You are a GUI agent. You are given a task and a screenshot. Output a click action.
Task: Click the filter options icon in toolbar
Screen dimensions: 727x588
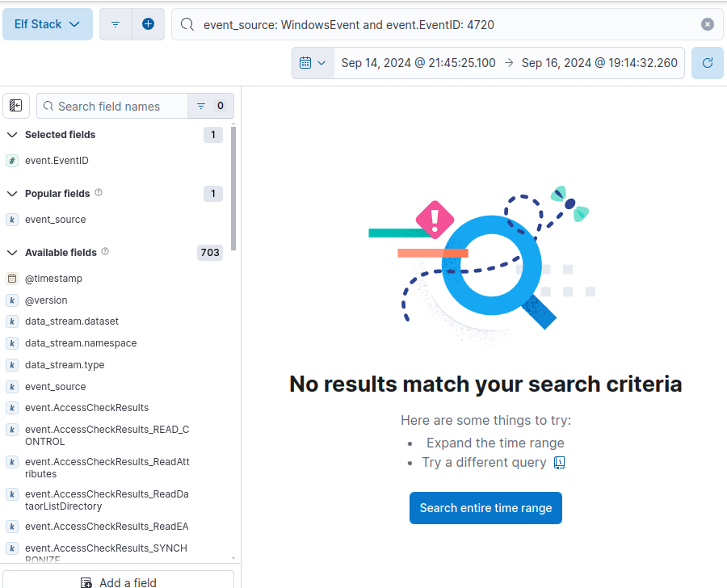tap(116, 24)
